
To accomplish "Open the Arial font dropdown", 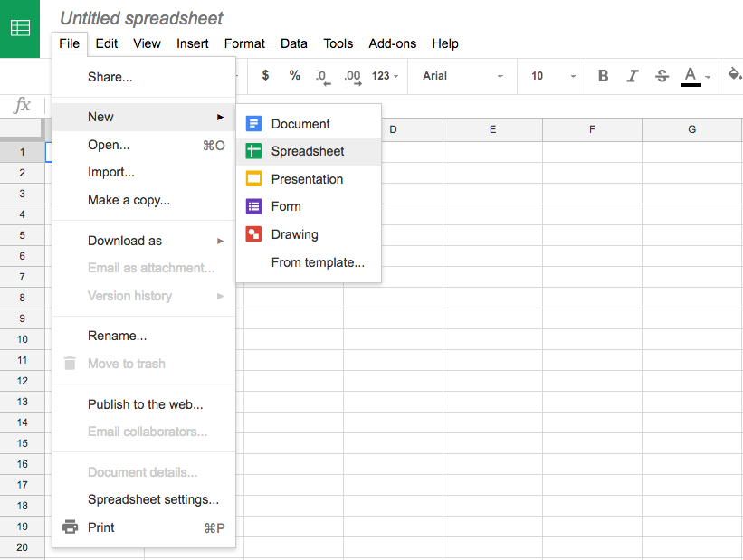I will pos(462,76).
